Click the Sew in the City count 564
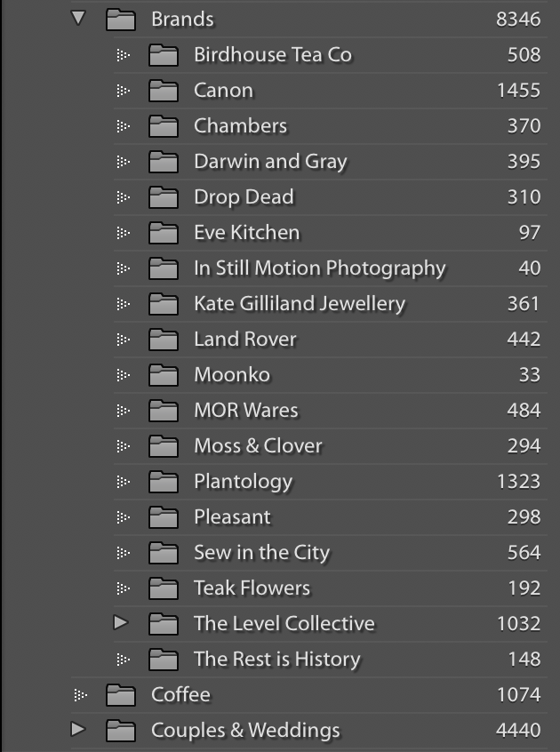Screen dimensions: 560x752 tap(524, 552)
